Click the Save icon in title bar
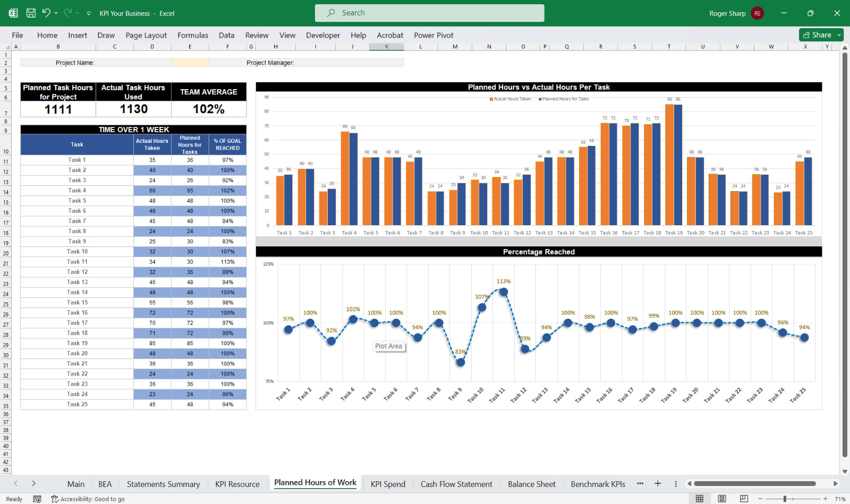Viewport: 850px width, 504px height. 31,13
